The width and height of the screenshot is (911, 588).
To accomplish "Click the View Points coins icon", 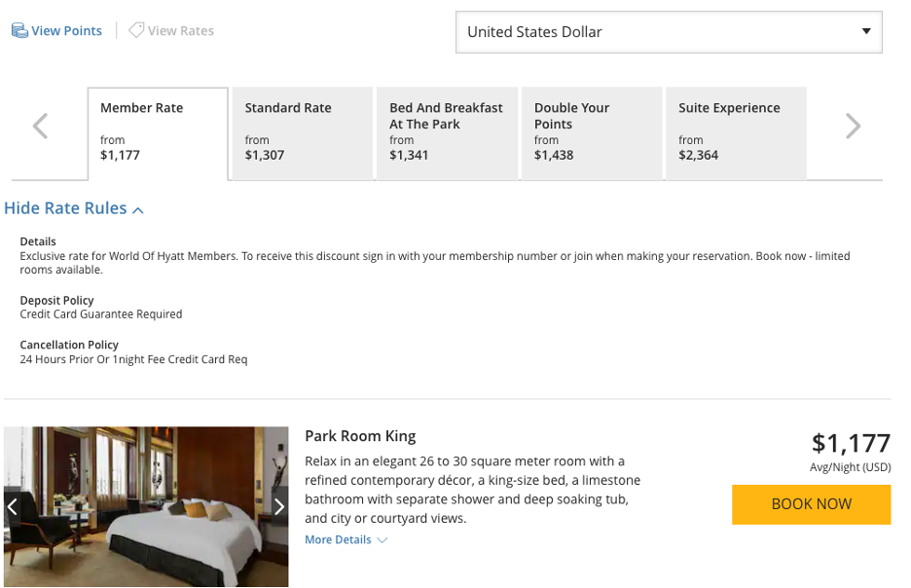I will coord(19,31).
